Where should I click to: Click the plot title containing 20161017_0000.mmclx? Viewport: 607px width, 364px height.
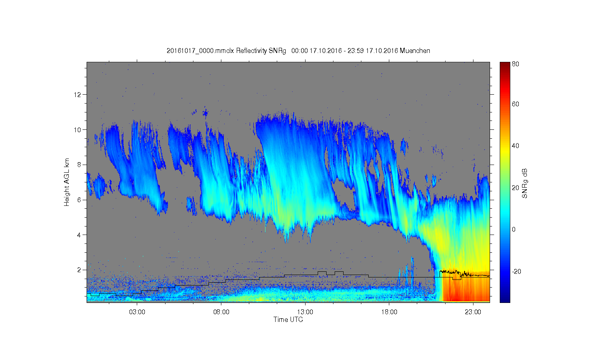pos(298,51)
